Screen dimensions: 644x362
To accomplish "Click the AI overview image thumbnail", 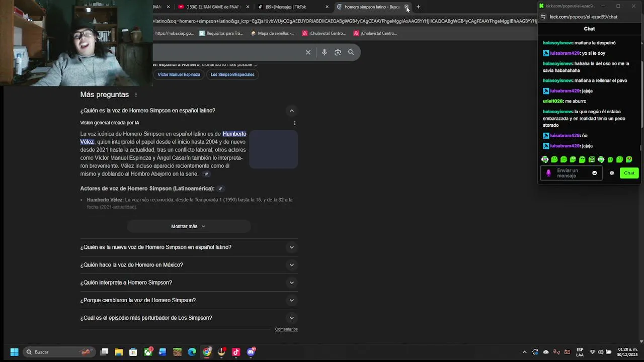I will tap(273, 149).
